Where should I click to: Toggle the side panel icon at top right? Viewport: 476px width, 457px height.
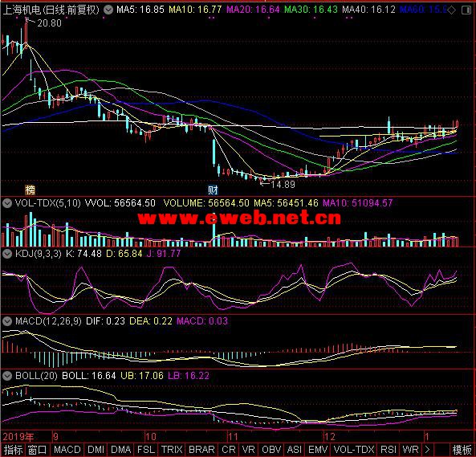point(466,10)
